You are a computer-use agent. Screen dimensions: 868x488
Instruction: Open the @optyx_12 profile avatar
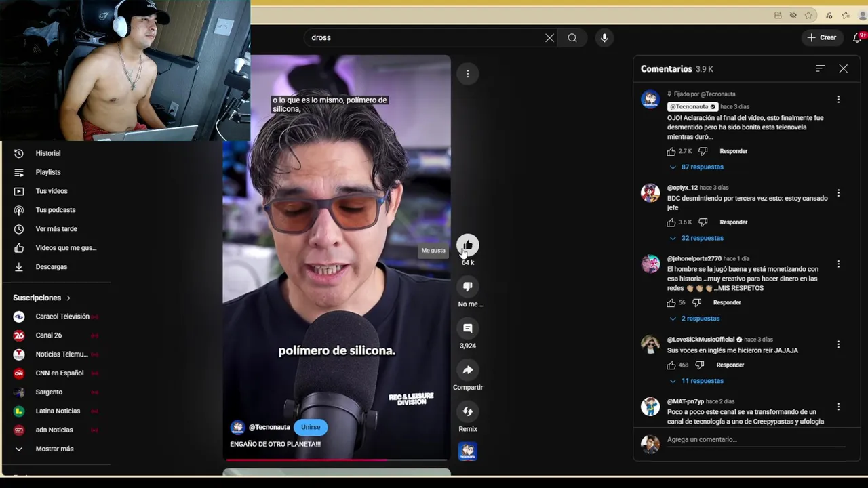click(x=650, y=193)
